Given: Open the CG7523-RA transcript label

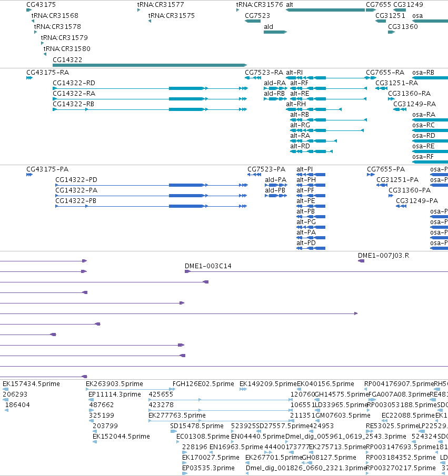Looking at the screenshot, I should [x=264, y=73].
